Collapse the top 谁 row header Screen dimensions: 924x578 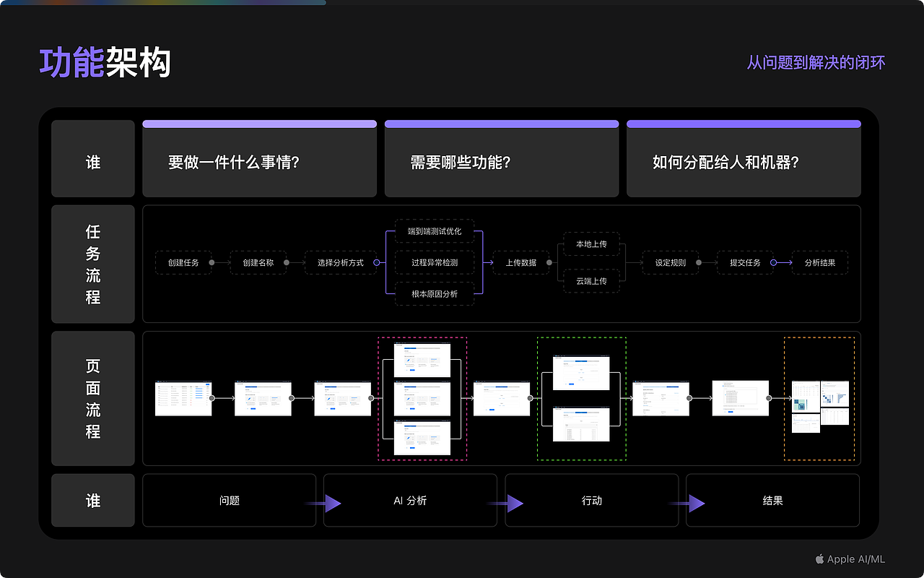tap(92, 159)
